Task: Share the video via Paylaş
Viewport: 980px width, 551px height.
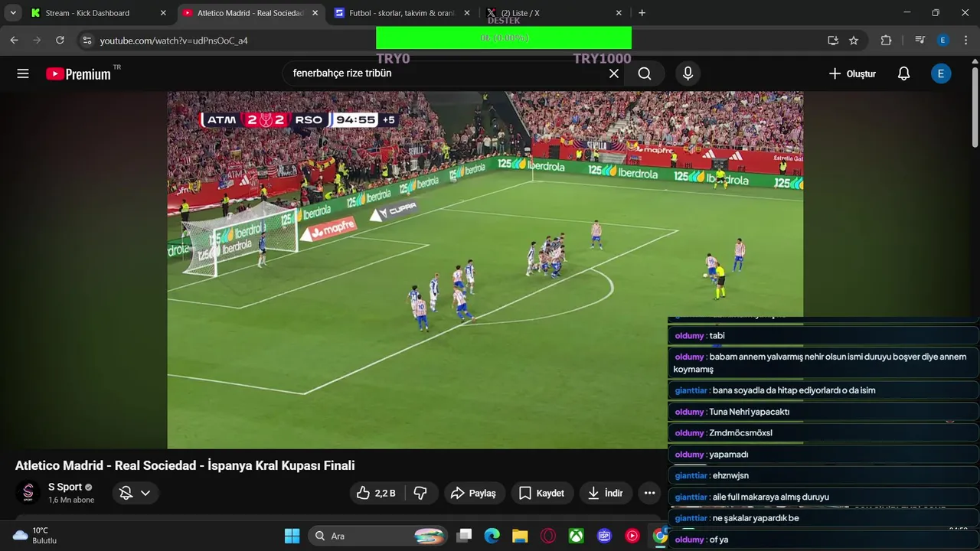Action: [x=473, y=493]
